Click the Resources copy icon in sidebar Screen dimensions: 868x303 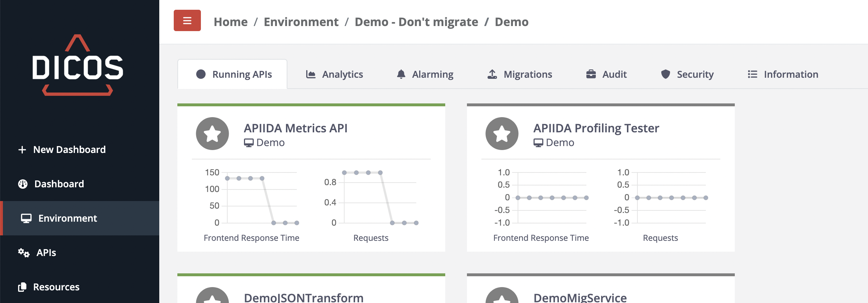click(x=22, y=287)
